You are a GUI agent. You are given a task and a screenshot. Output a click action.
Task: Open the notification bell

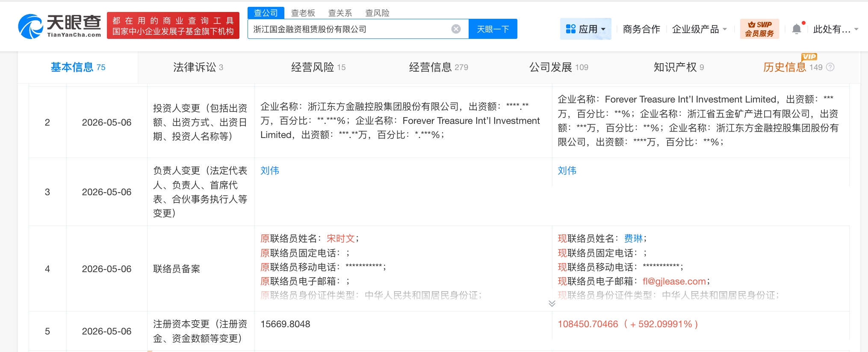tap(797, 29)
